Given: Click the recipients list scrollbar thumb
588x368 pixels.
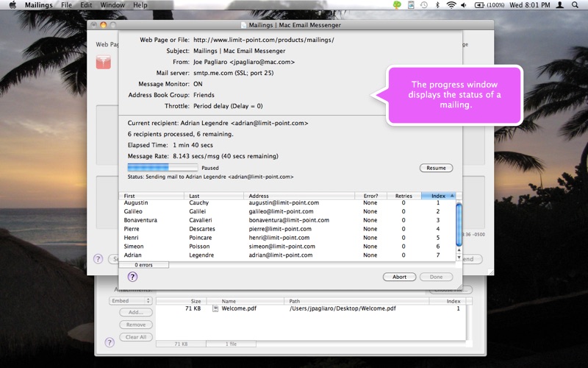Looking at the screenshot, I should [459, 224].
